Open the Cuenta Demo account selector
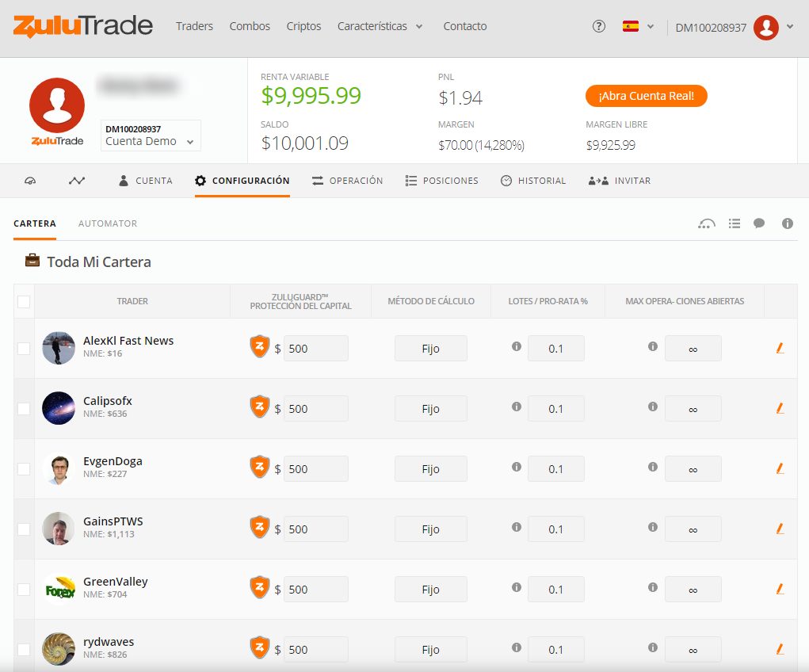The width and height of the screenshot is (809, 672). [151, 136]
